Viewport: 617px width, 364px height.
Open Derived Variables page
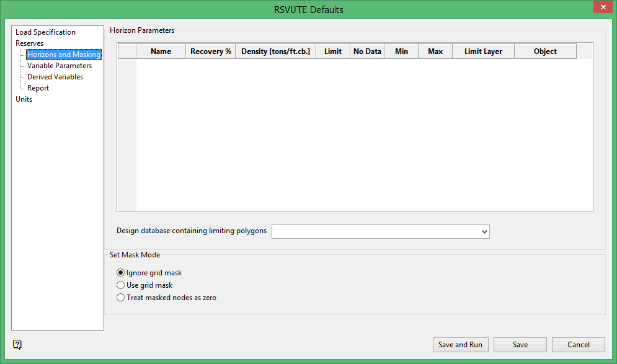(55, 77)
